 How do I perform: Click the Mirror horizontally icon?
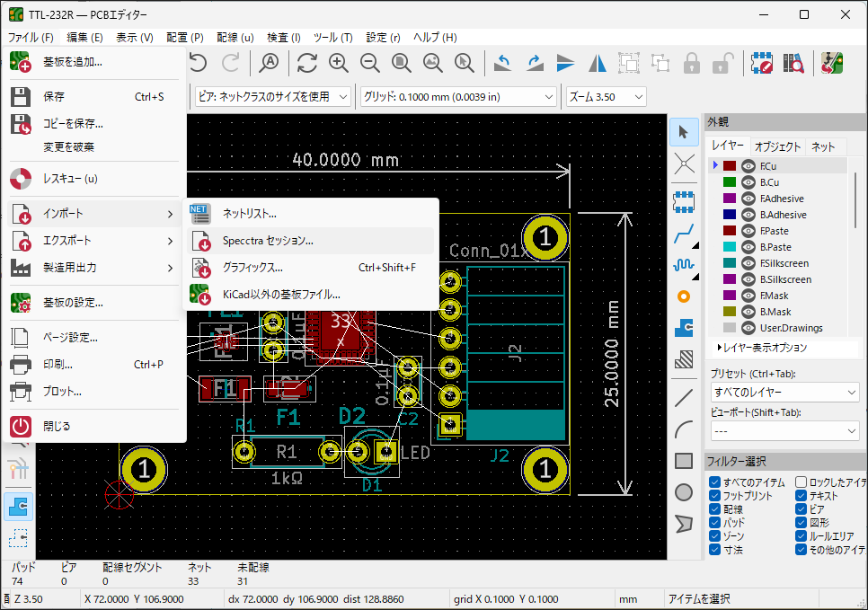[566, 63]
